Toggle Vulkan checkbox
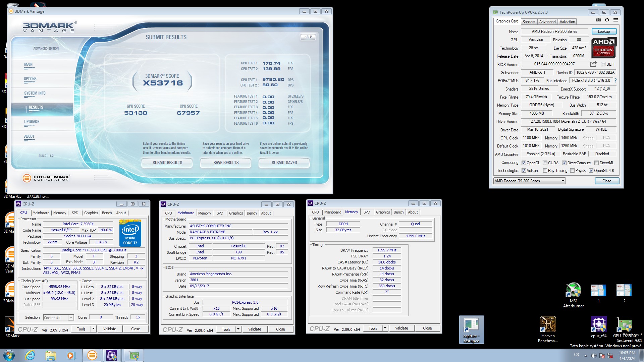This screenshot has width=644, height=362. (524, 171)
